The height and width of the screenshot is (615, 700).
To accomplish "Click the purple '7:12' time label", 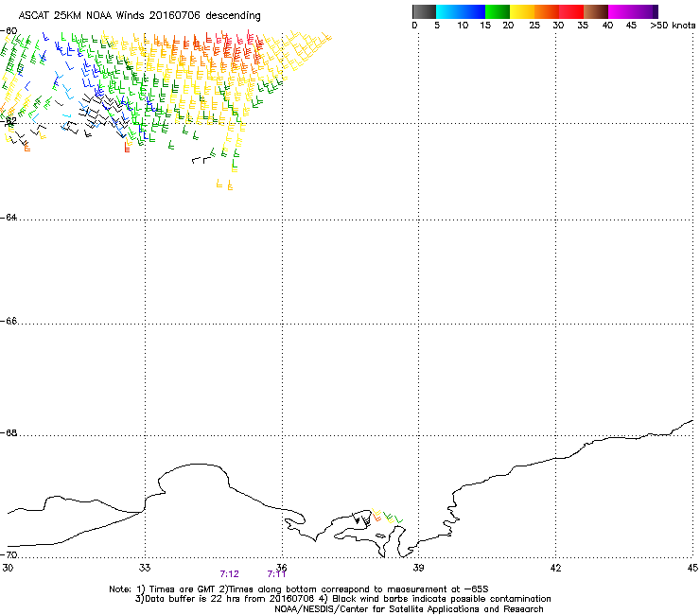I will point(230,574).
